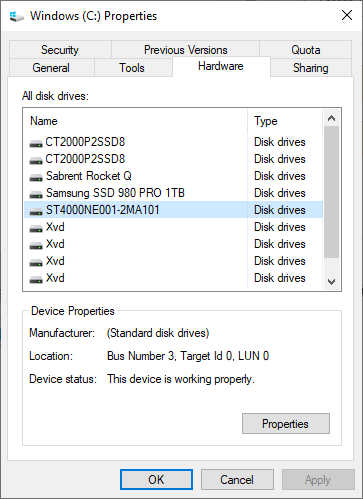Click the disk list scrollbar thumb
The width and height of the screenshot is (363, 499).
coord(331,192)
